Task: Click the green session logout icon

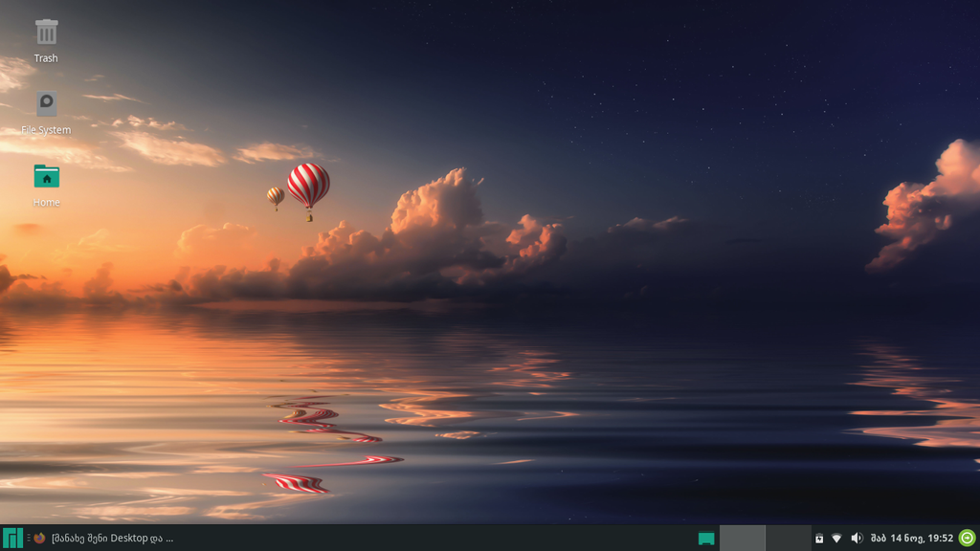Action: (x=967, y=538)
